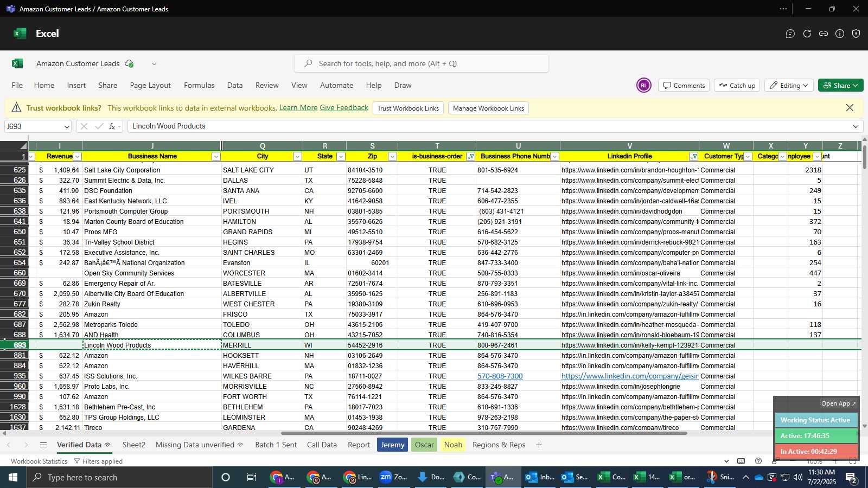The height and width of the screenshot is (488, 868).
Task: Open the Zoom app on the taskbar
Action: tap(393, 477)
